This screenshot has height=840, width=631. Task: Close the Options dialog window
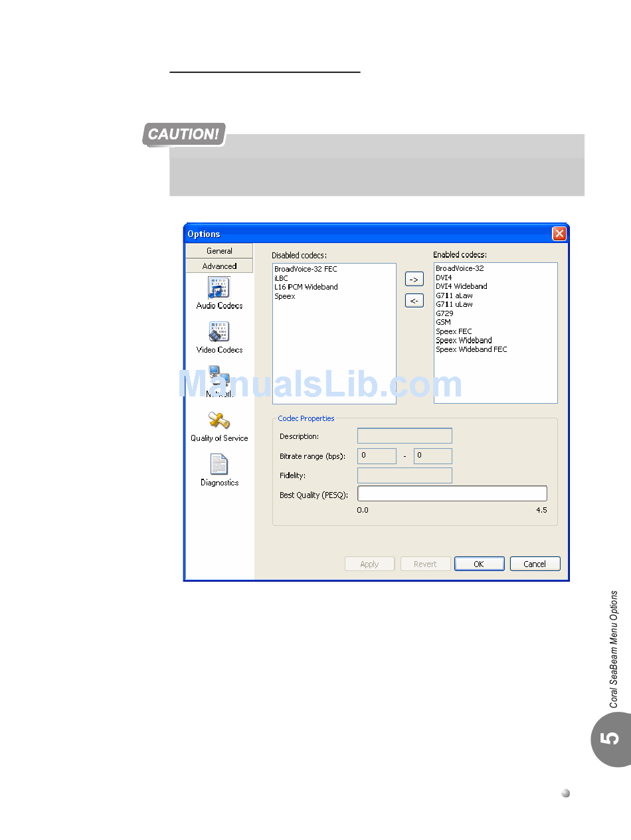[x=559, y=234]
